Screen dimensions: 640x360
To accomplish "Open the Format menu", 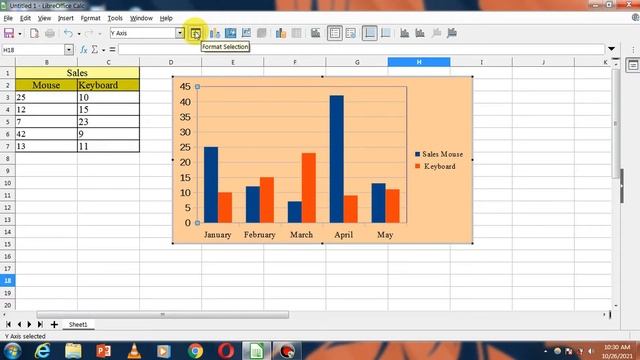I will point(90,18).
